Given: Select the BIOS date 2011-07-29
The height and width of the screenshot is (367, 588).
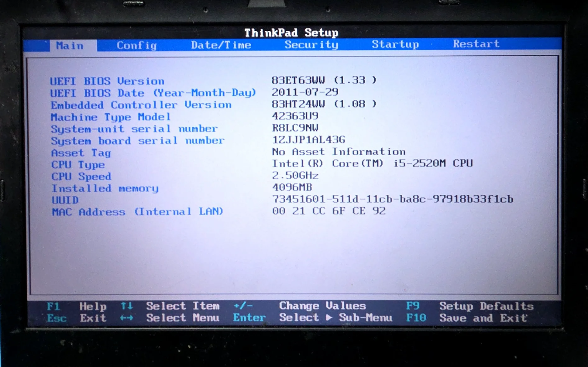Looking at the screenshot, I should 305,92.
